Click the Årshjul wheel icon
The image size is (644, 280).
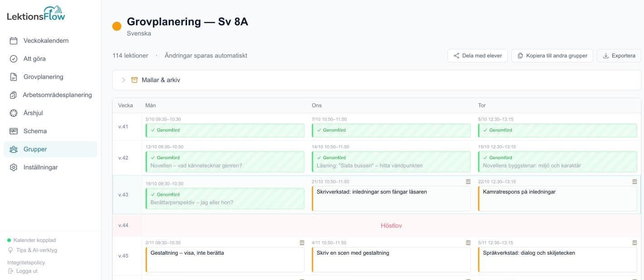(x=14, y=113)
